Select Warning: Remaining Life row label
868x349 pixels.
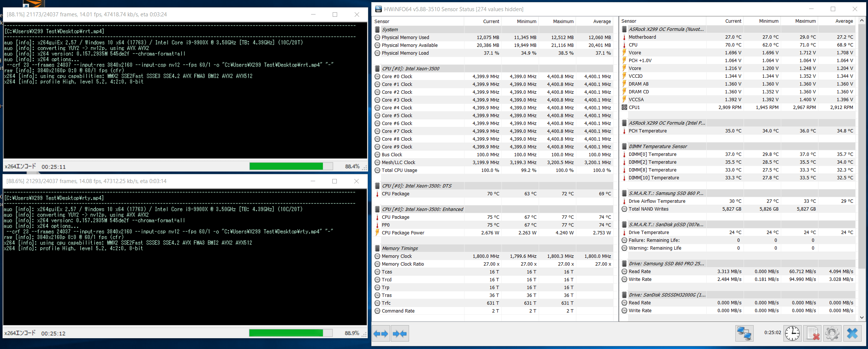(x=655, y=248)
